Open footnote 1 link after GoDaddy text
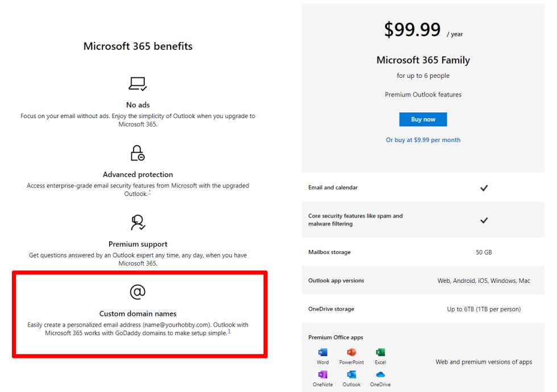 click(229, 332)
